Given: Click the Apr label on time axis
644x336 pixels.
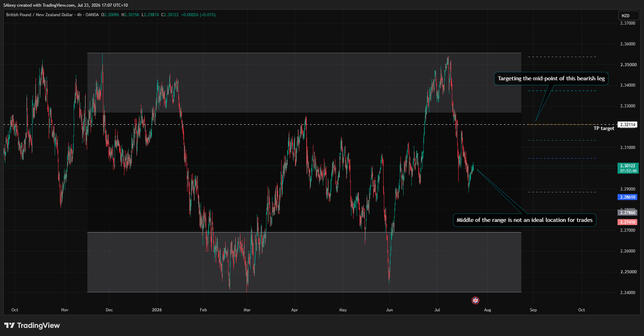Looking at the screenshot, I should point(294,310).
